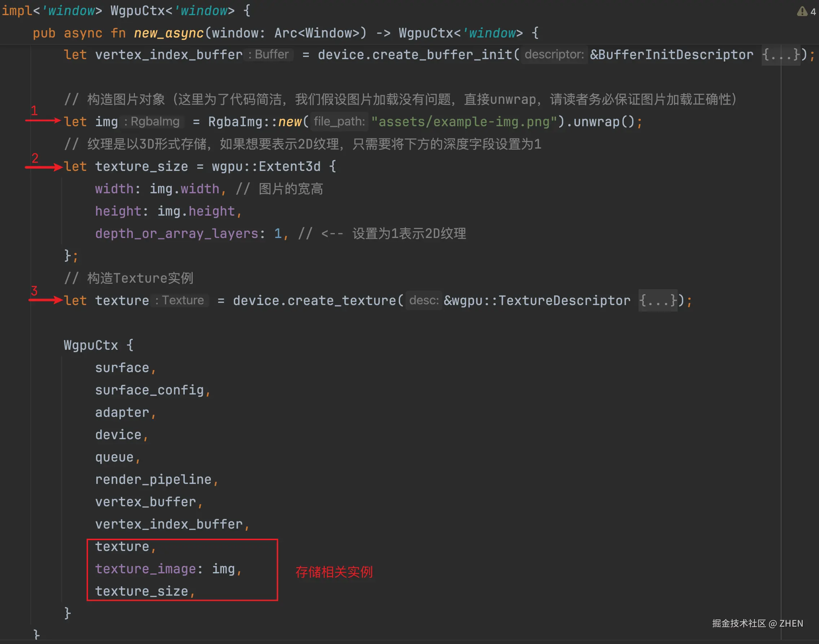This screenshot has height=644, width=819.
Task: Expand the folded TextureDescriptor {...} block
Action: (x=657, y=301)
